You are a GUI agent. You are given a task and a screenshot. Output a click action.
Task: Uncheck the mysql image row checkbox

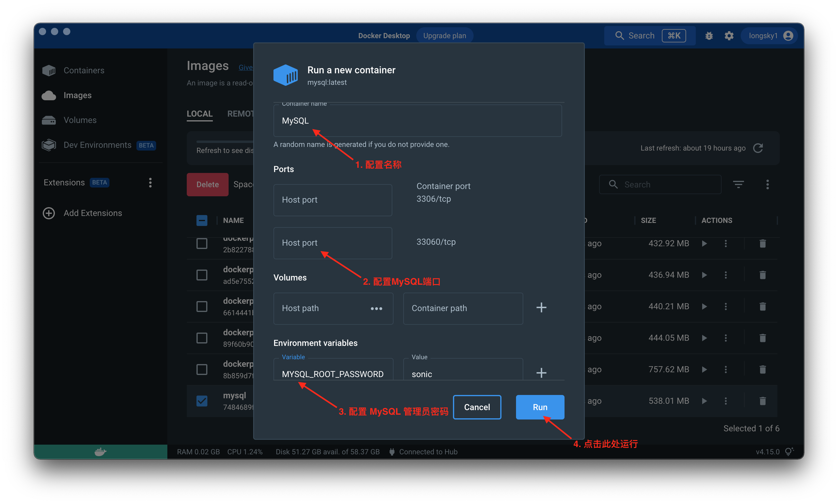pyautogui.click(x=202, y=401)
